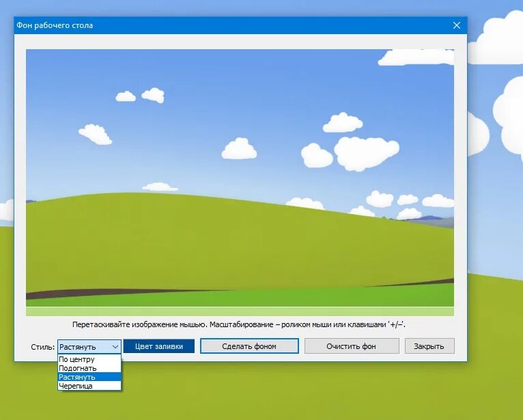Choose 'Подогнать' style option

(x=89, y=368)
